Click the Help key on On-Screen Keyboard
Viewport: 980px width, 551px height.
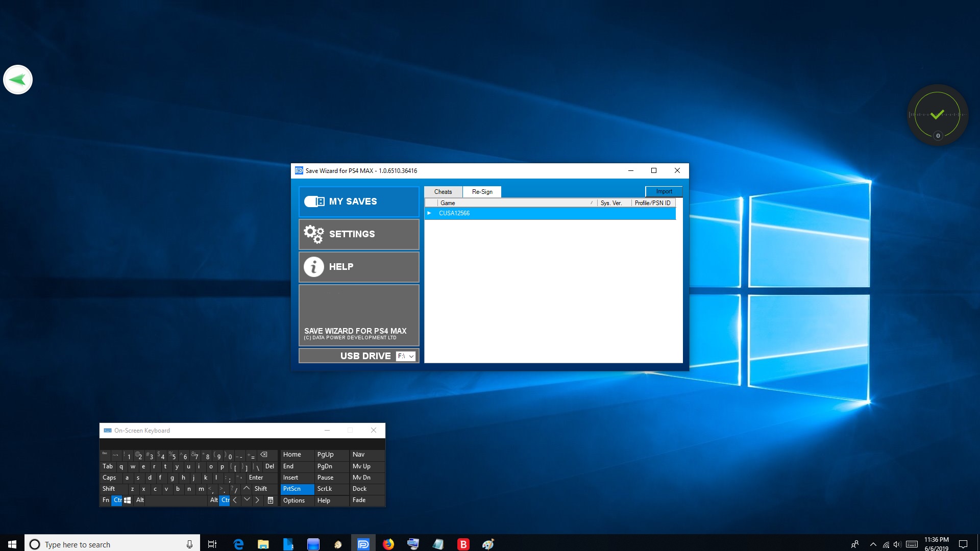pos(332,500)
